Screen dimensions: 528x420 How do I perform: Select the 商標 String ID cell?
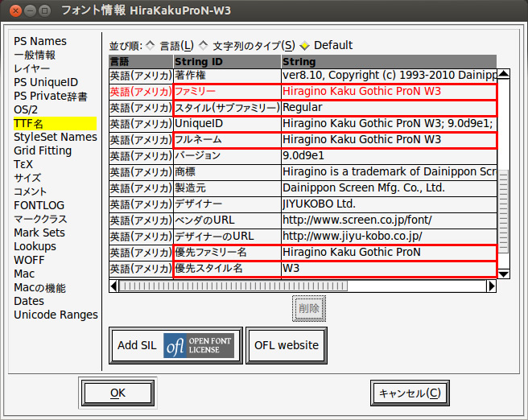click(227, 172)
